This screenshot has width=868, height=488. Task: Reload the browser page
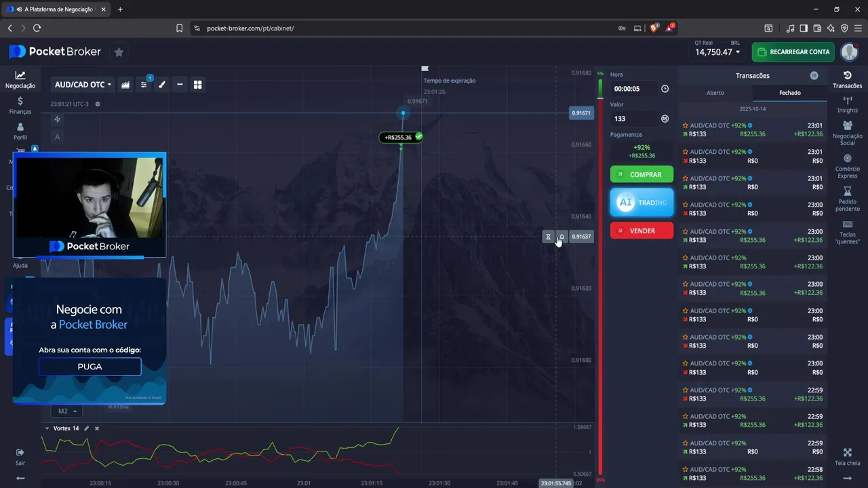coord(37,28)
